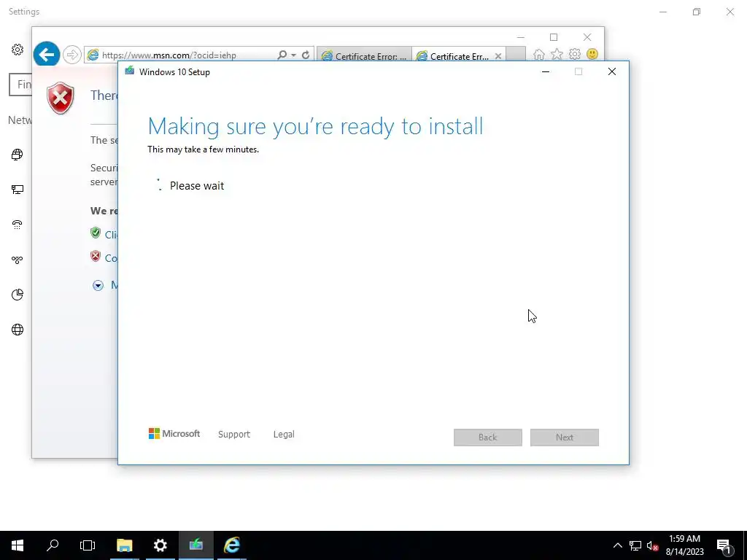Open the Windows Start menu
The image size is (747, 560).
(18, 545)
